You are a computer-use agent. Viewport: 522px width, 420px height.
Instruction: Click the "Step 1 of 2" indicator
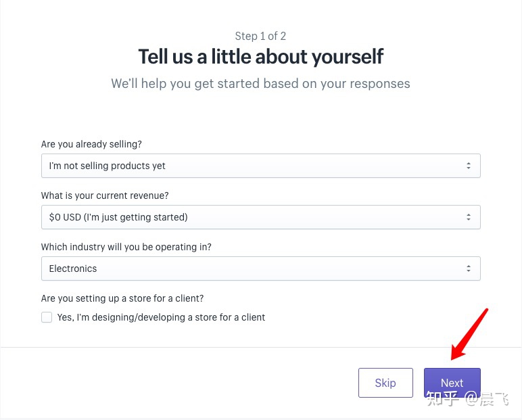260,36
